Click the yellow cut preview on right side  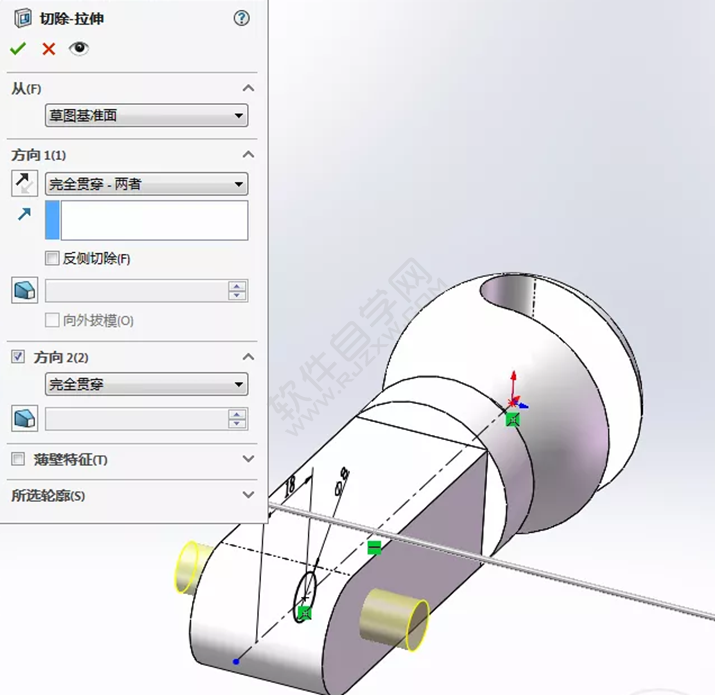(395, 619)
